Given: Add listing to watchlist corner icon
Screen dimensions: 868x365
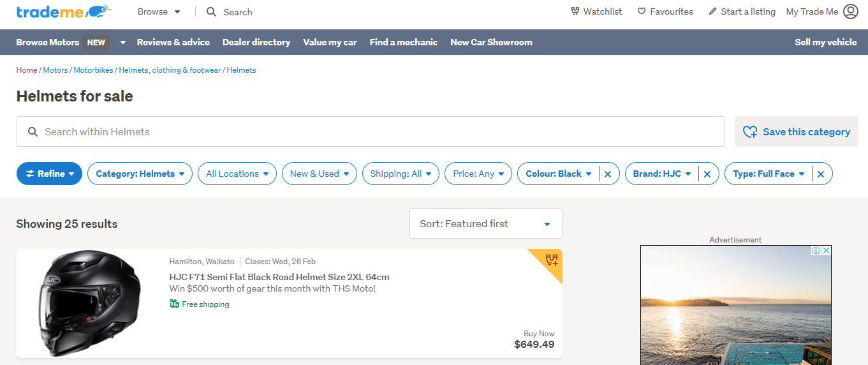Looking at the screenshot, I should pyautogui.click(x=552, y=260).
